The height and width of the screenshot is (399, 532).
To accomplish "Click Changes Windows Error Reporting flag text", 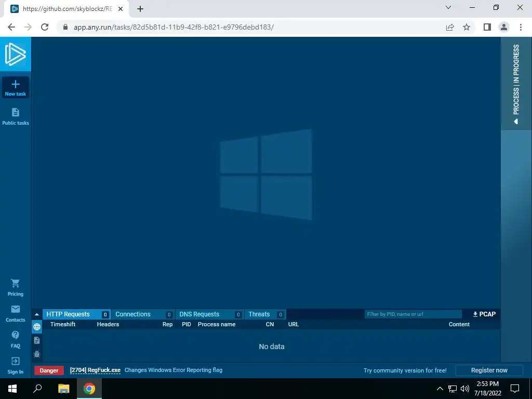I will coord(174,370).
